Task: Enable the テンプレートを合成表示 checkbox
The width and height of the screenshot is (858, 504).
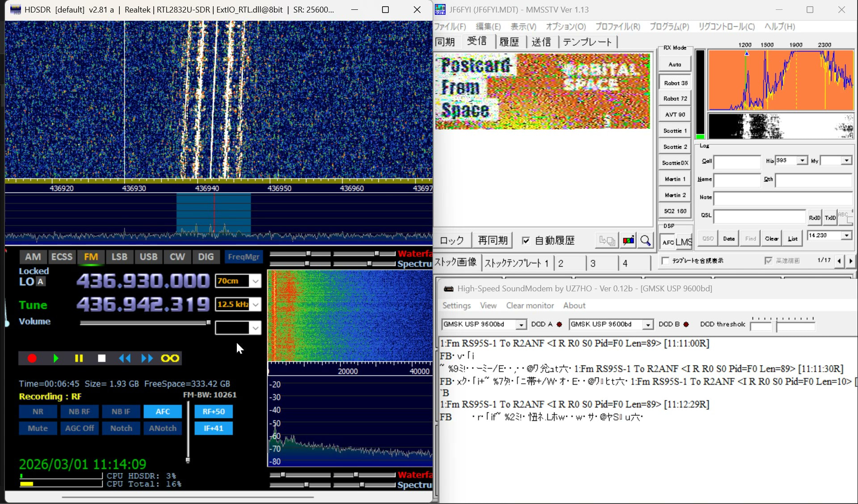Action: tap(665, 260)
